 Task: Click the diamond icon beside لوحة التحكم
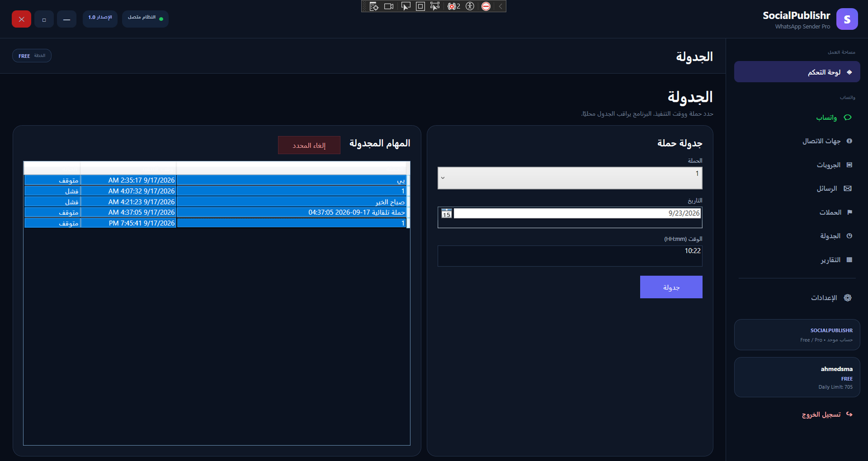point(850,72)
